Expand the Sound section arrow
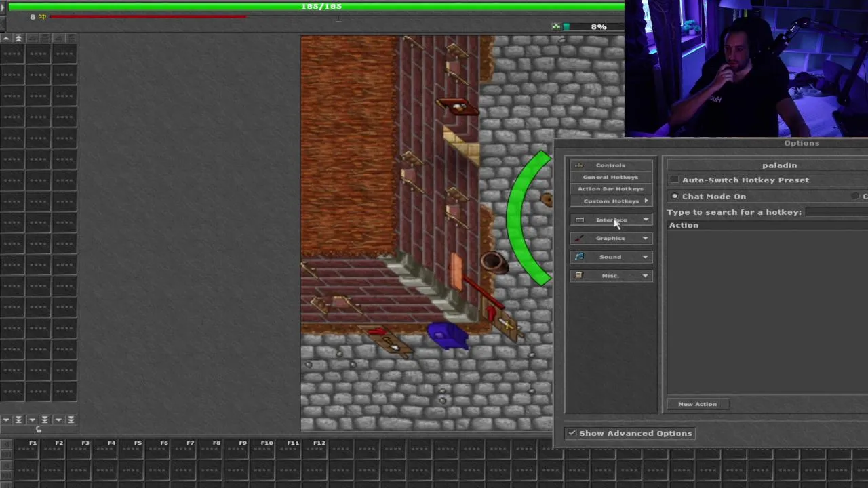 (x=646, y=256)
